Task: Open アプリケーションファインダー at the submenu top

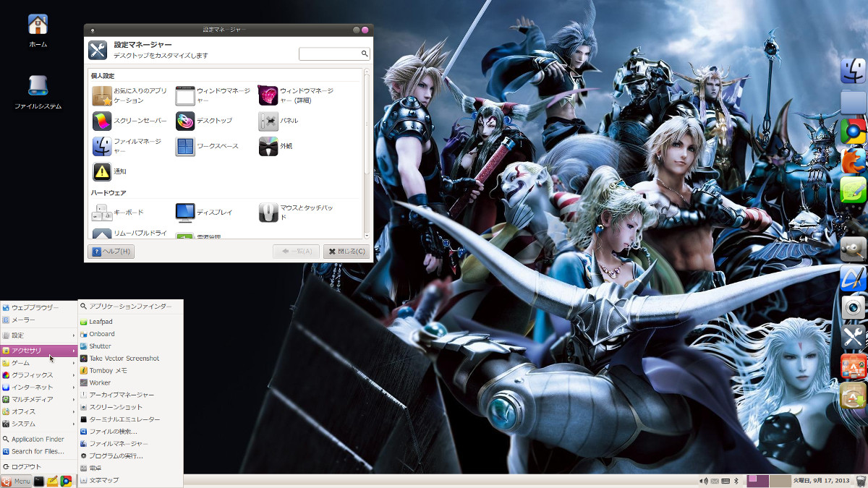Action: (130, 307)
